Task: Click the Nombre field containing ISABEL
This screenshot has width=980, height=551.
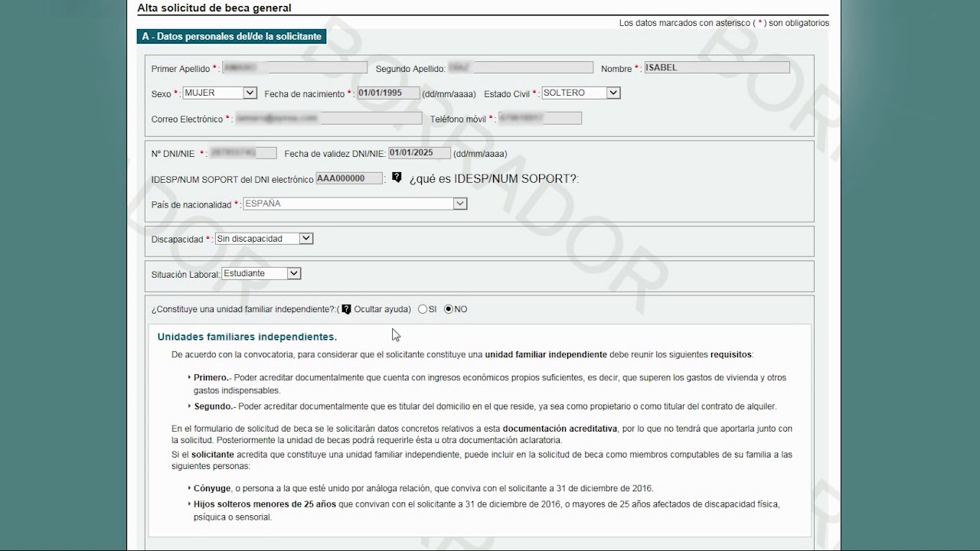Action: point(717,67)
